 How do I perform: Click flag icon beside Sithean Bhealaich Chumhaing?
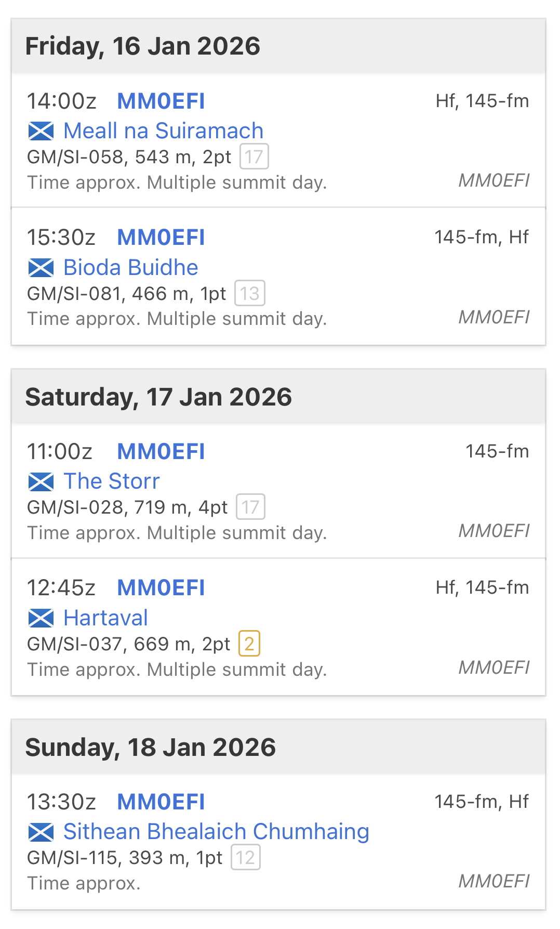(x=41, y=832)
